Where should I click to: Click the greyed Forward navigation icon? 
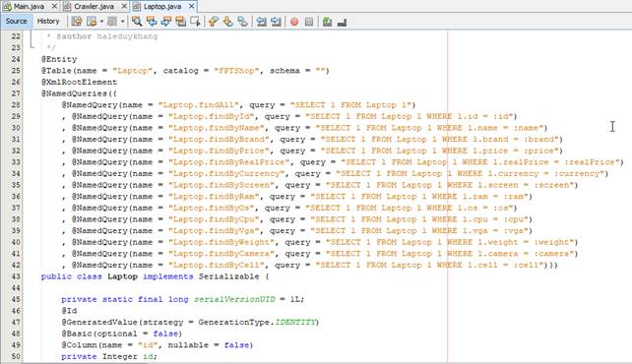112,22
